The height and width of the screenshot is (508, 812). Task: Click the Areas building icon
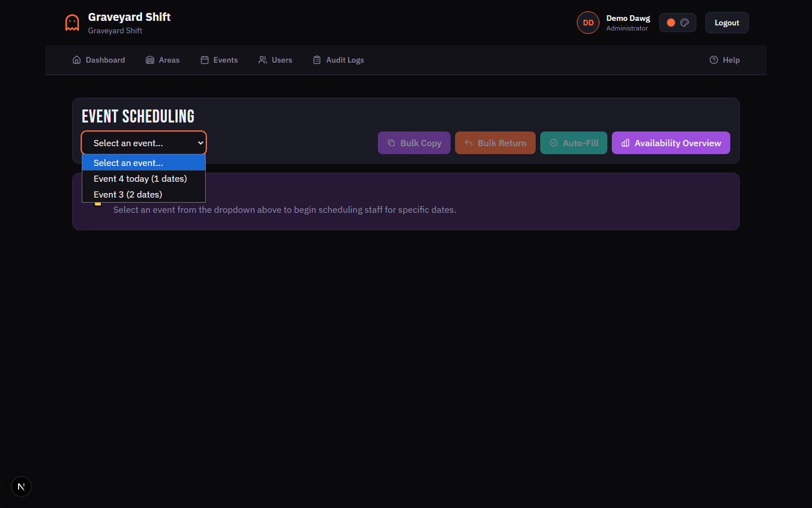pos(149,59)
